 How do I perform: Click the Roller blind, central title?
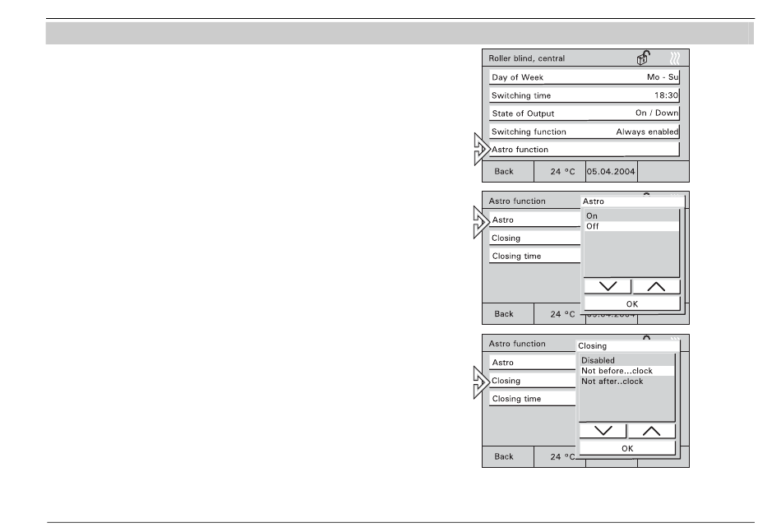point(526,58)
